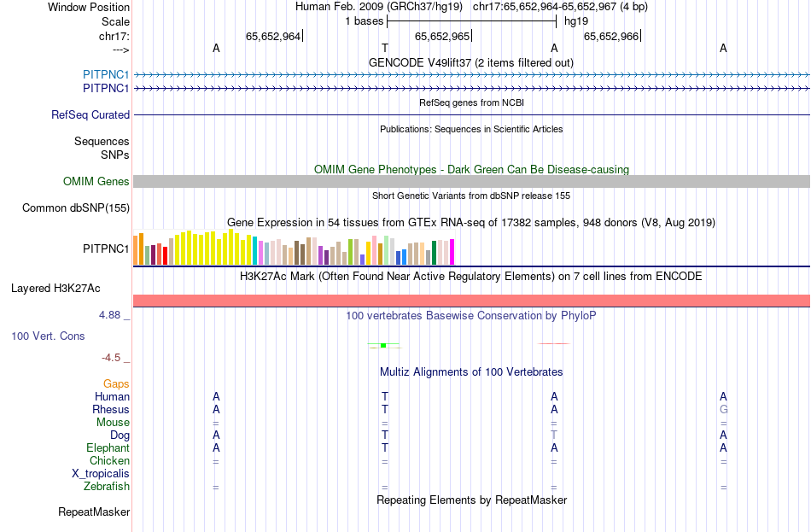Select the Mouse species row label
The width and height of the screenshot is (811, 532).
113,423
